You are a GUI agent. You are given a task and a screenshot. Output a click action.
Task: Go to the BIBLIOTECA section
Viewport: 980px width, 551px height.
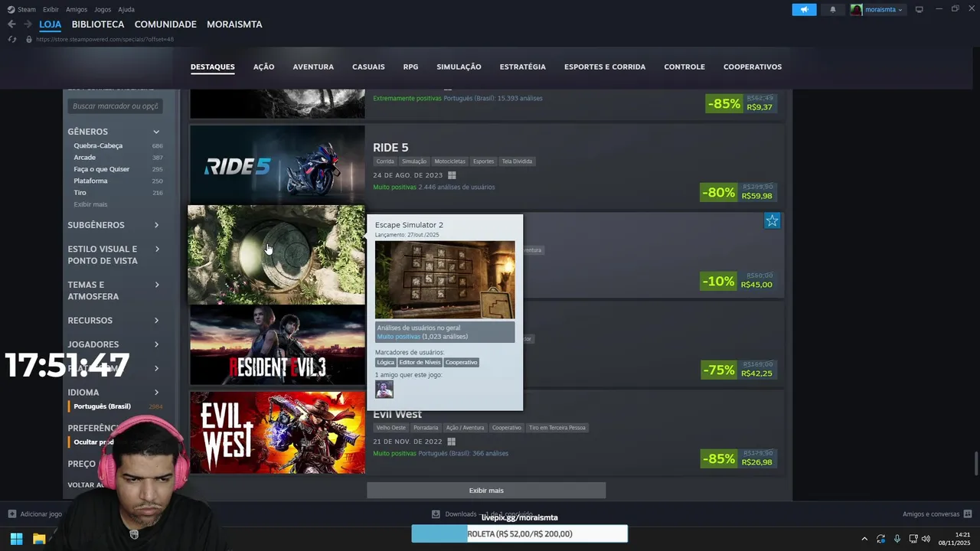[x=98, y=24]
